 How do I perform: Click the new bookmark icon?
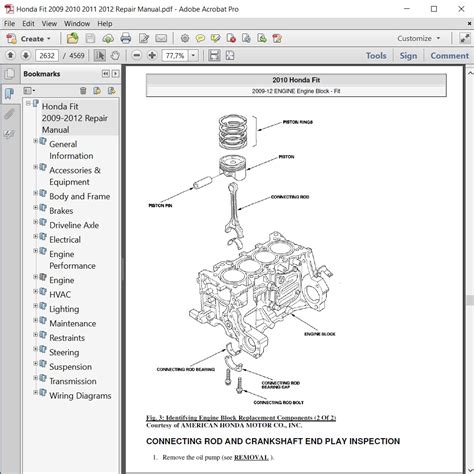[x=97, y=90]
